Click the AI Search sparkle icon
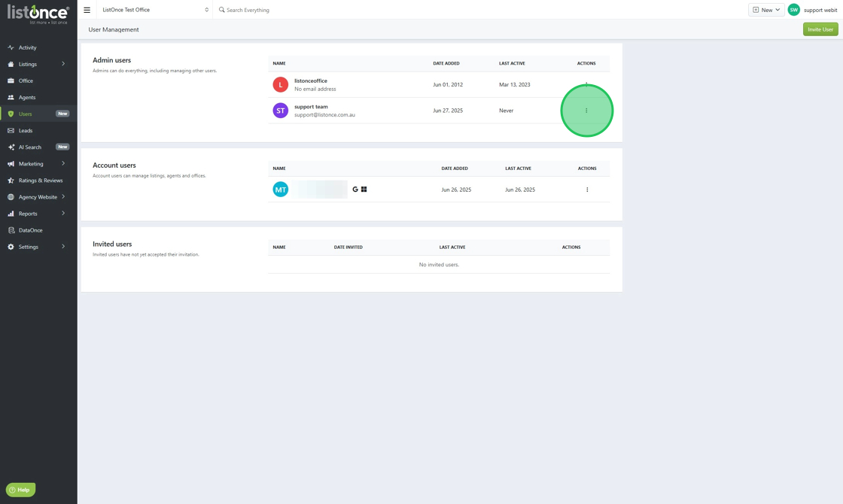The height and width of the screenshot is (504, 843). (x=11, y=147)
